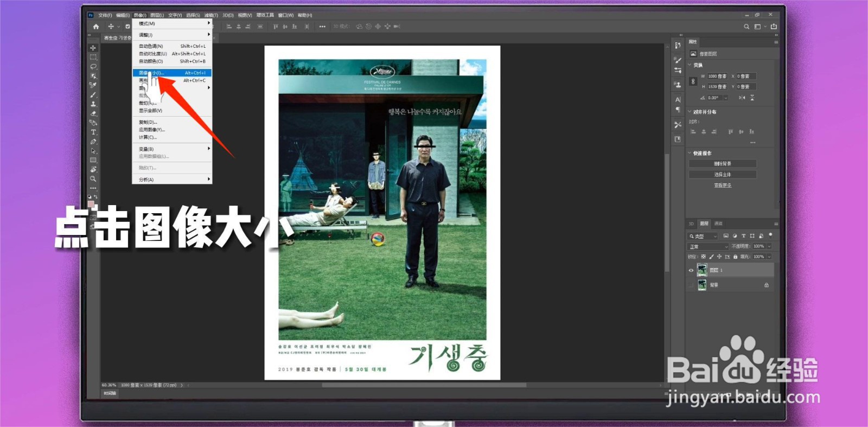Choose 图像大小(I) menu item
This screenshot has width=868, height=427.
tap(173, 73)
